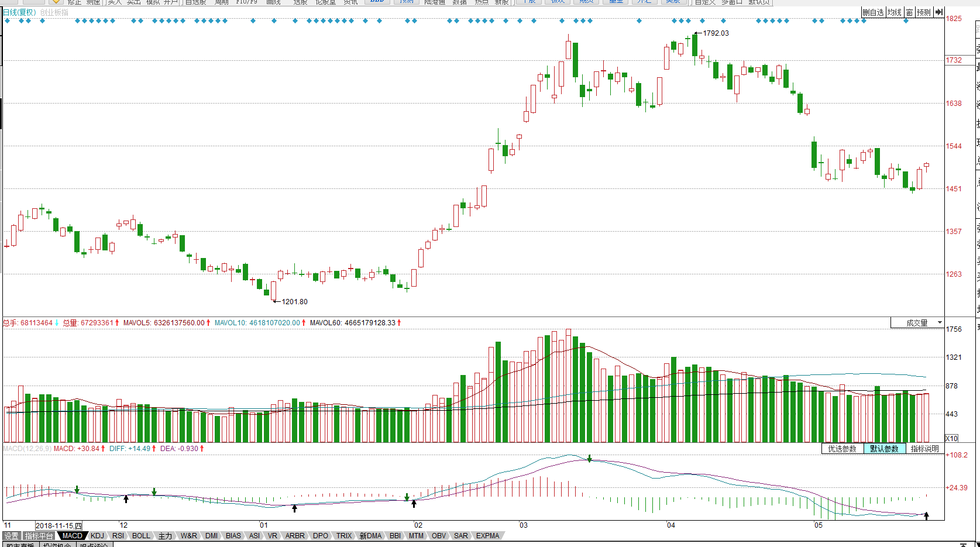Select the 默认参数 default parameters option
The height and width of the screenshot is (547, 980).
[x=884, y=449]
